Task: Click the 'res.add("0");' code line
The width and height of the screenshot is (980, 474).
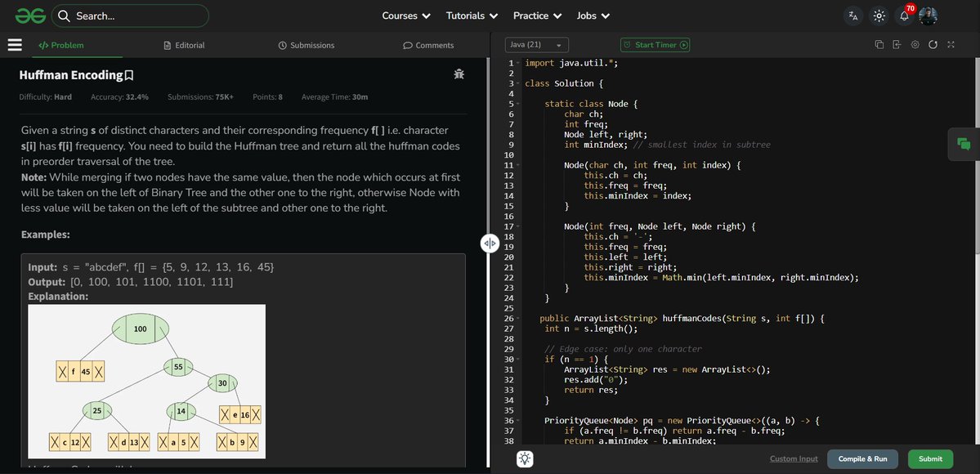Action: pos(596,379)
